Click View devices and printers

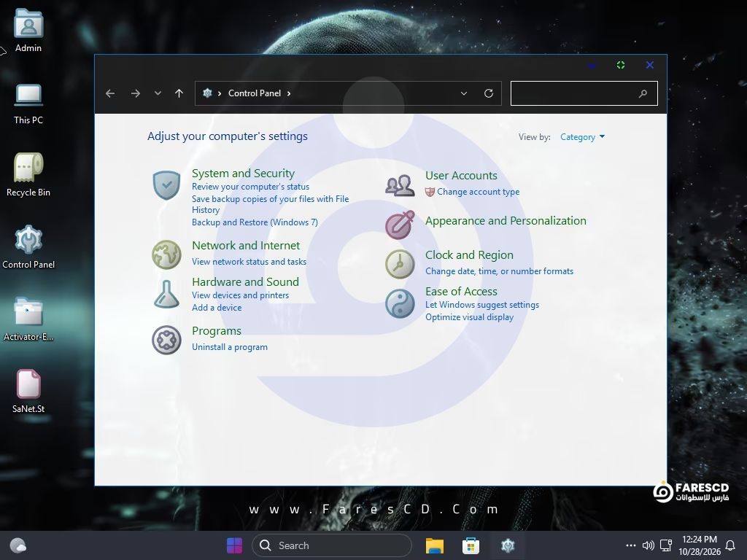point(240,295)
